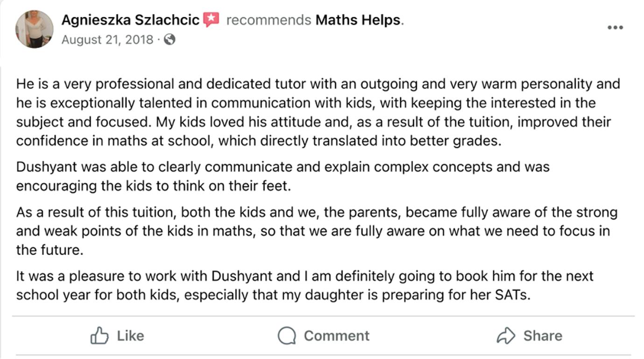
Task: Click the speech bubble Comment icon
Action: pos(287,336)
